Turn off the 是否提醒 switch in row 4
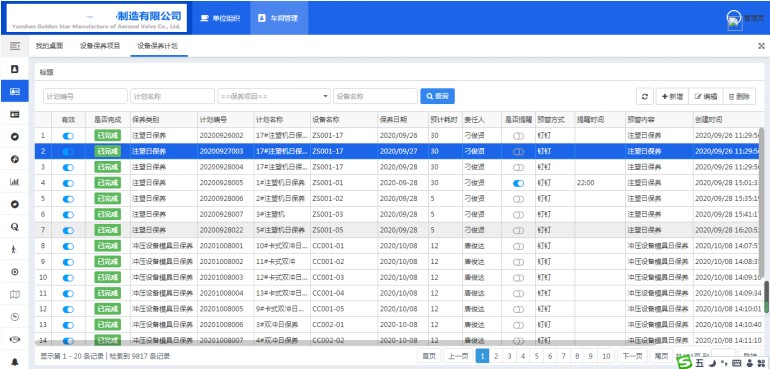Image resolution: width=770 pixels, height=369 pixels. click(x=518, y=183)
